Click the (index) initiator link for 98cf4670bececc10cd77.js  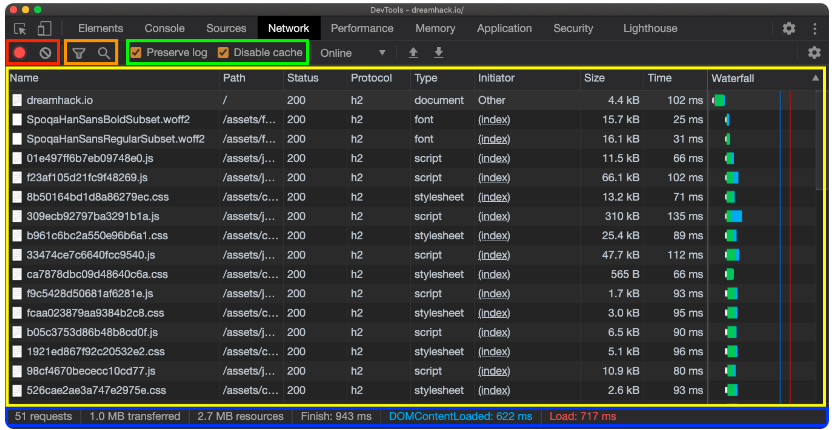494,371
